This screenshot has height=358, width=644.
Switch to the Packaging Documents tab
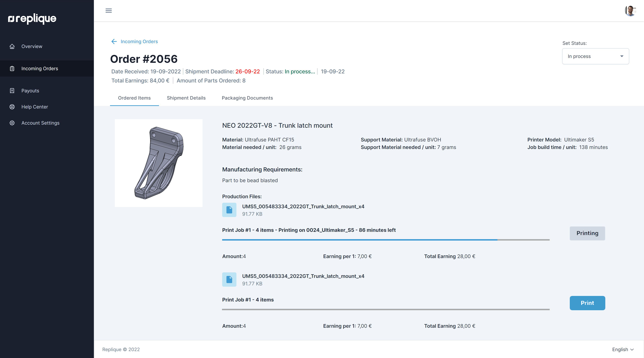click(247, 98)
